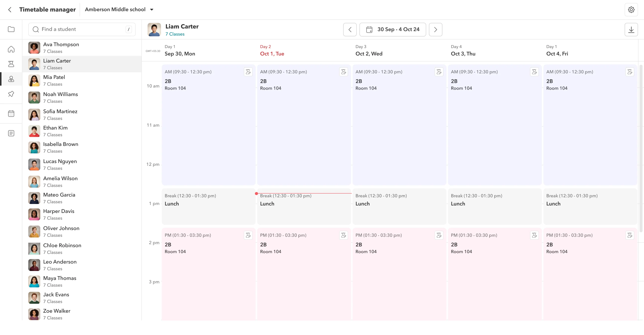Select student Isabella Brown

(x=82, y=148)
